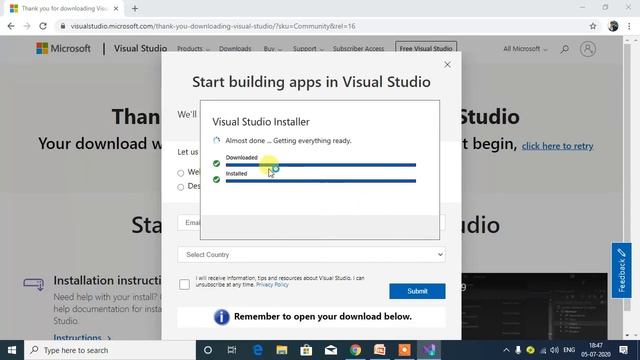This screenshot has width=640, height=360.
Task: Click the Almost done status text
Action: pyautogui.click(x=288, y=140)
